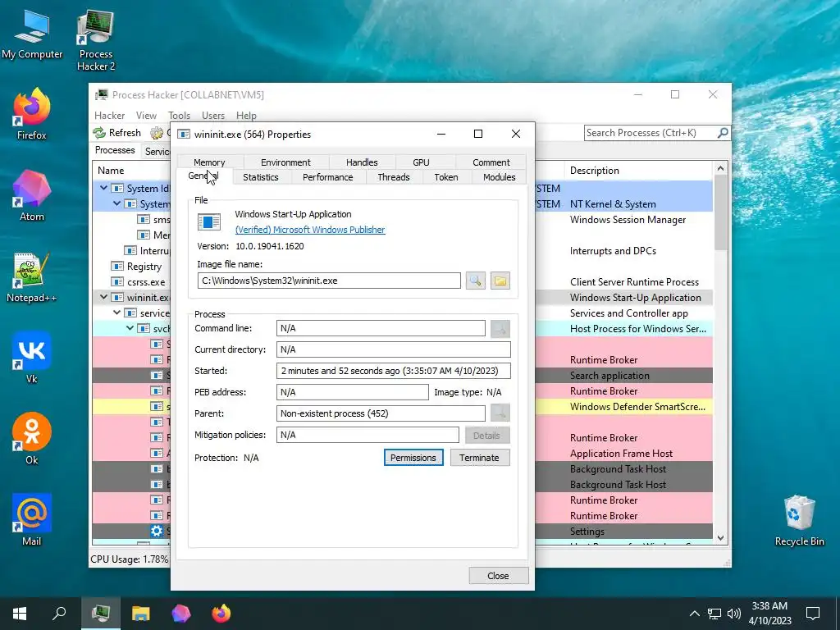This screenshot has width=840, height=630.
Task: Open the Users menu
Action: [x=213, y=116]
